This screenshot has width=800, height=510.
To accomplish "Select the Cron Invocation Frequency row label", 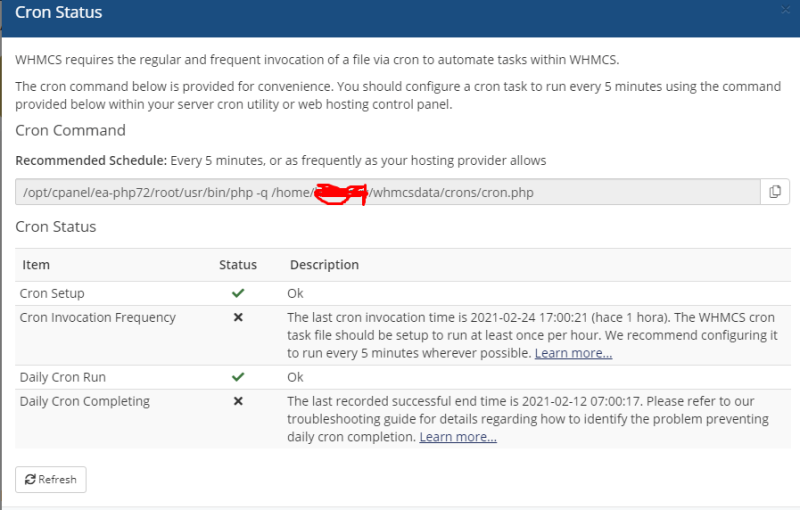I will (x=98, y=318).
